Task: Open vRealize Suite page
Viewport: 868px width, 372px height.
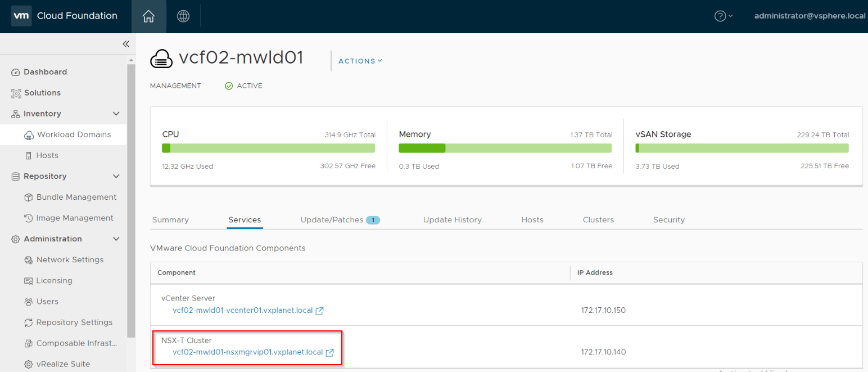Action: tap(63, 364)
